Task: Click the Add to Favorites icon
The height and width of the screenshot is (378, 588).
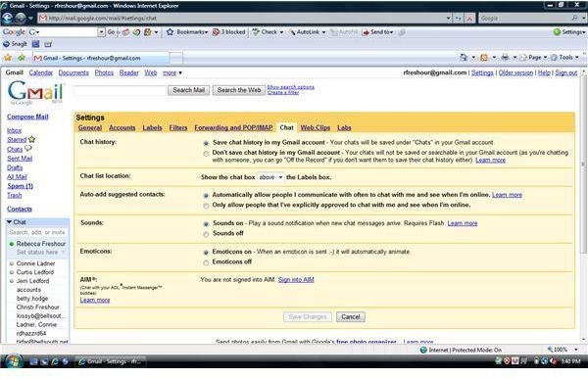Action: coord(22,58)
